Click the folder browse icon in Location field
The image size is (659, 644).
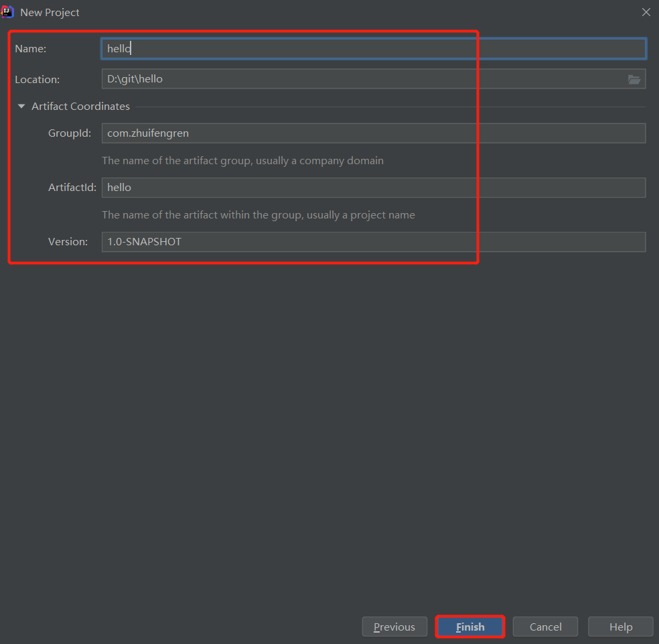coord(634,79)
